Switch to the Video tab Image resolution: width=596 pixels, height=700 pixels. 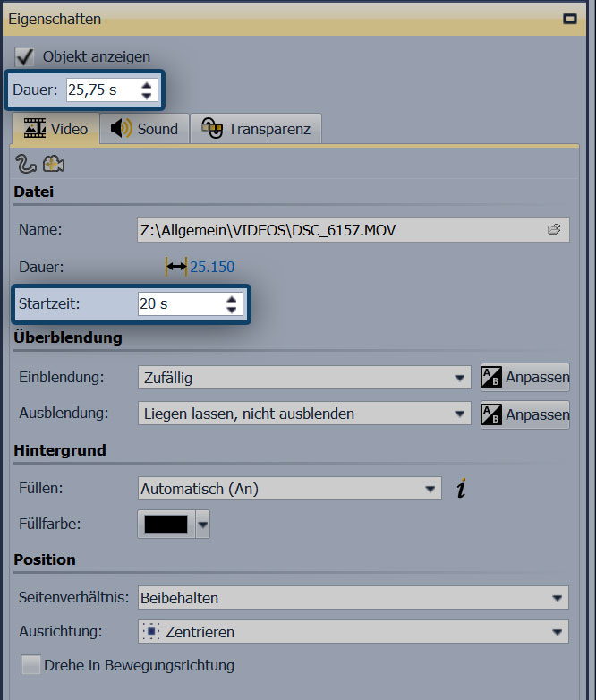[x=55, y=129]
